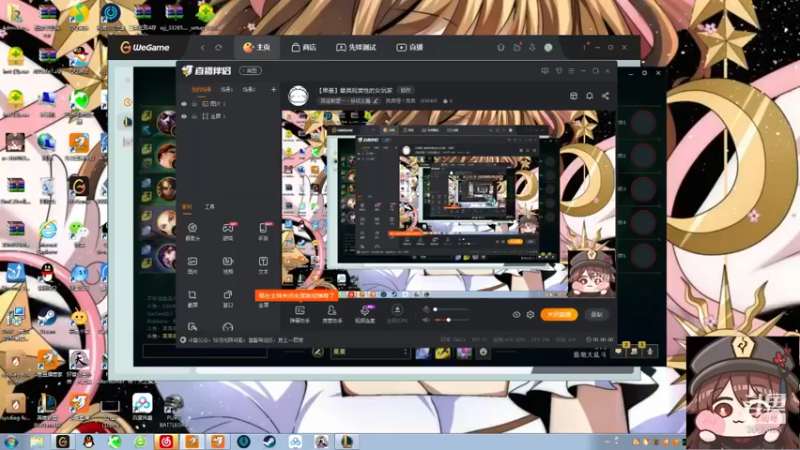
Task: Select the 素材 materials tab
Action: (x=187, y=207)
